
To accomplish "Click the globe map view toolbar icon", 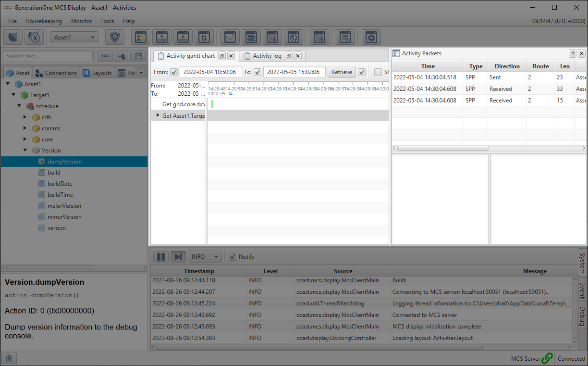I will click(293, 37).
